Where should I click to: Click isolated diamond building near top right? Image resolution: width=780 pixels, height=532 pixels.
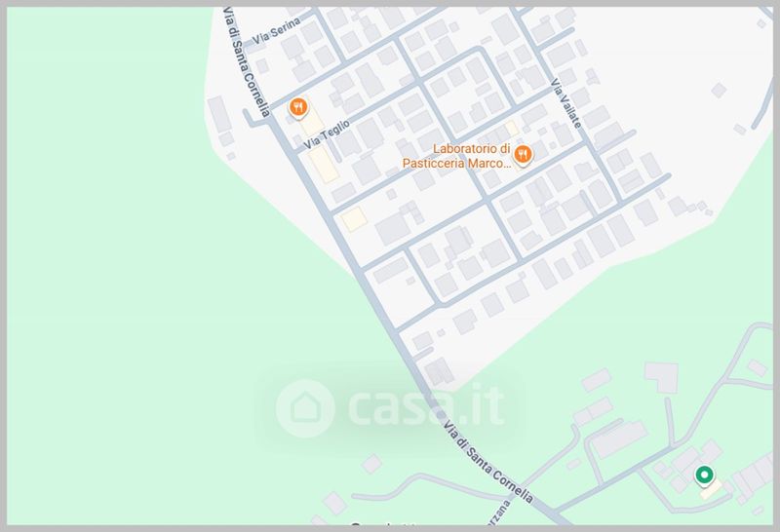pyautogui.click(x=719, y=91)
